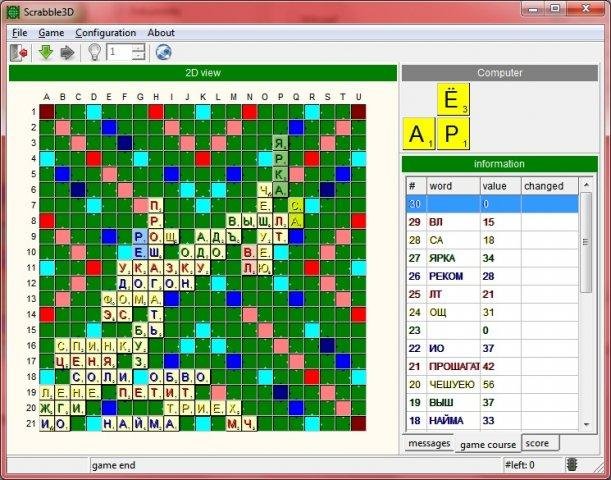Click the Ч tile at N21

pos(249,424)
